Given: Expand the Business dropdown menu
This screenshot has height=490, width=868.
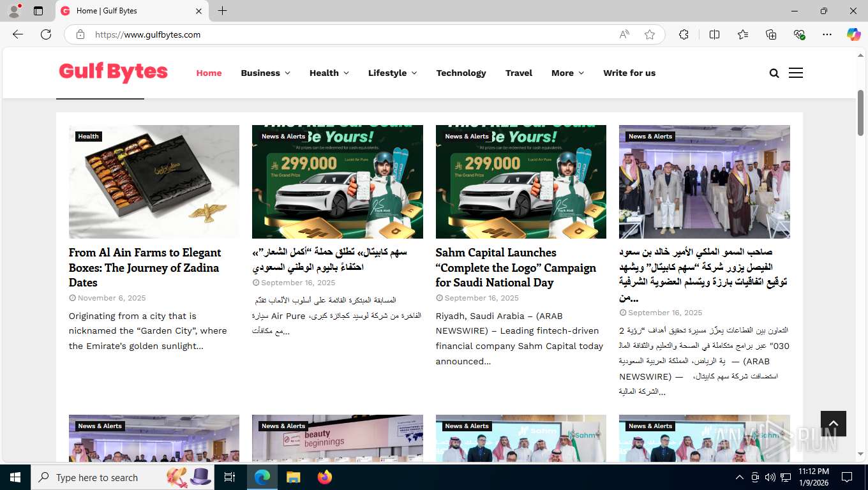Looking at the screenshot, I should pos(266,73).
